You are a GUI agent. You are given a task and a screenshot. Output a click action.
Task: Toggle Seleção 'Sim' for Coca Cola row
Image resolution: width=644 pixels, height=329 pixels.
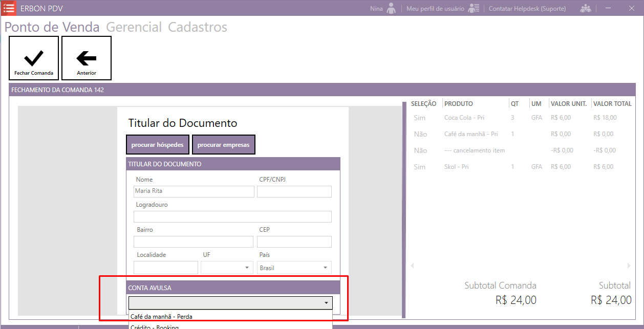[x=419, y=118]
